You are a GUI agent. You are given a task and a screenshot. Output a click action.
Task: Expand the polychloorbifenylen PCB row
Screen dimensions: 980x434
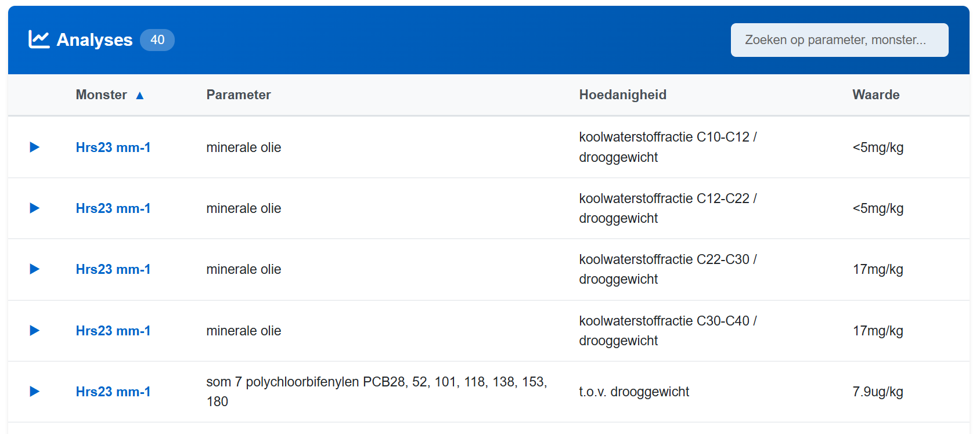pos(35,392)
